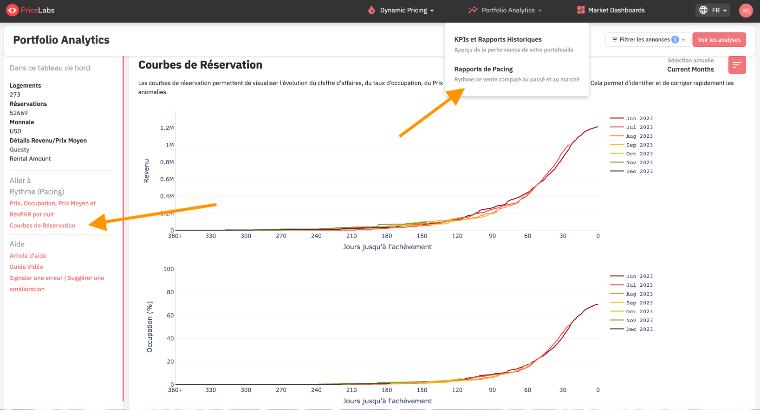Toggle Aug 2023 in Occupation chart legend
Viewport: 760px width, 410px height.
tap(632, 294)
